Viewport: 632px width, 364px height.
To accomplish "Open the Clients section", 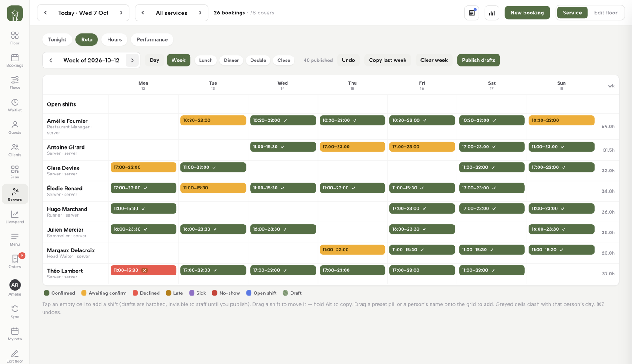I will click(15, 150).
